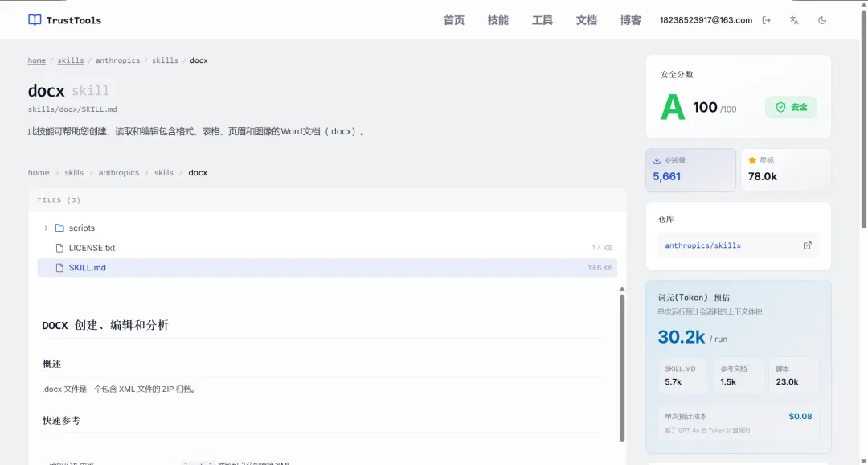
Task: Open the 博客 navigation item
Action: [x=631, y=20]
